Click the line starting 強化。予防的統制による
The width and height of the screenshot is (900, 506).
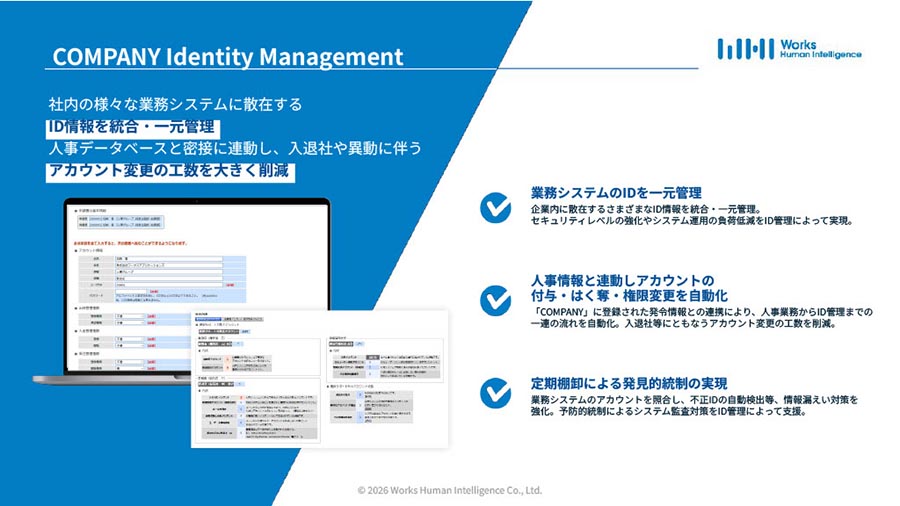[669, 411]
